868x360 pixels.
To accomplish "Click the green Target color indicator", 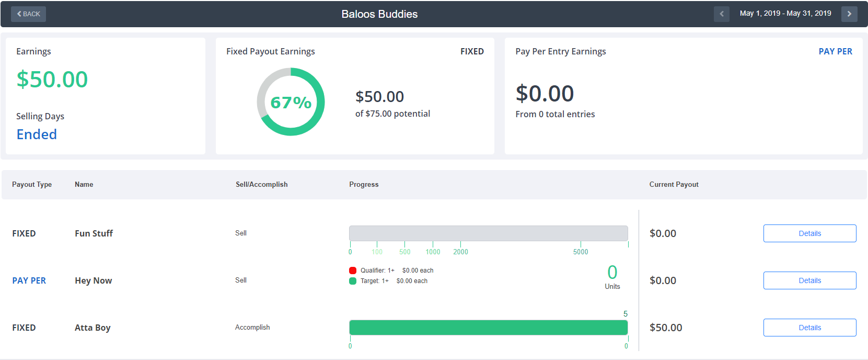I will tap(353, 281).
